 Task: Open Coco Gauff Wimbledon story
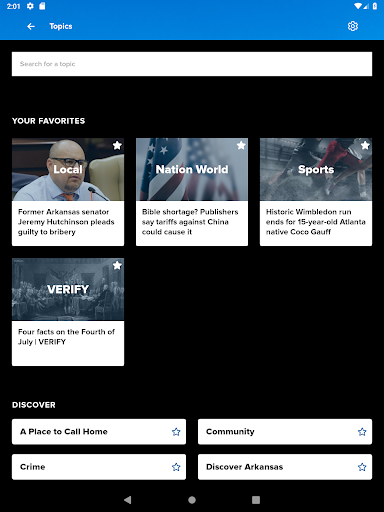point(316,222)
